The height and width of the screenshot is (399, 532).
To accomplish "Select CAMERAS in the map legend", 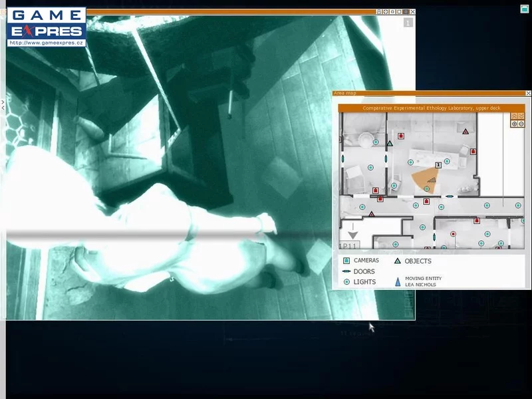I will (366, 261).
